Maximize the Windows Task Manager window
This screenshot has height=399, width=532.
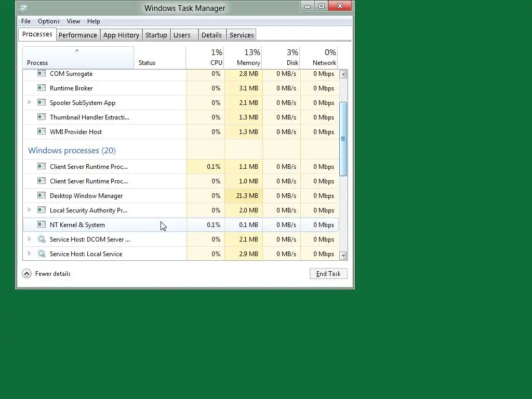point(321,6)
